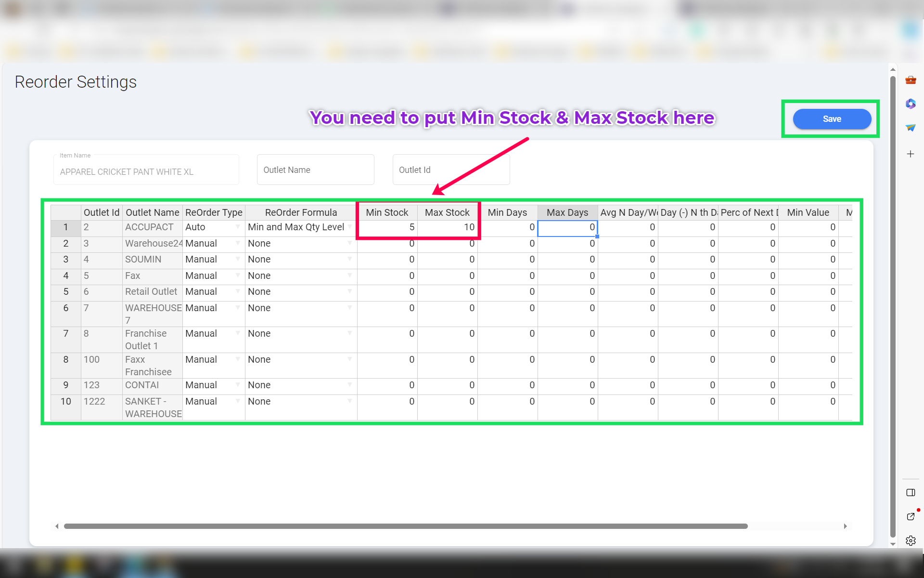Open the red toolbox sidebar icon
This screenshot has height=578, width=924.
[x=911, y=80]
